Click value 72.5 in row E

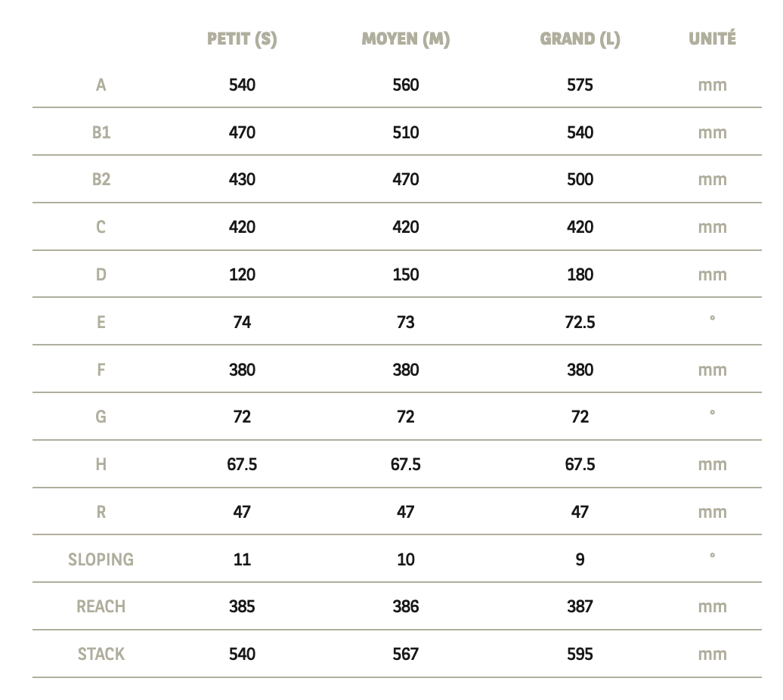click(x=580, y=322)
